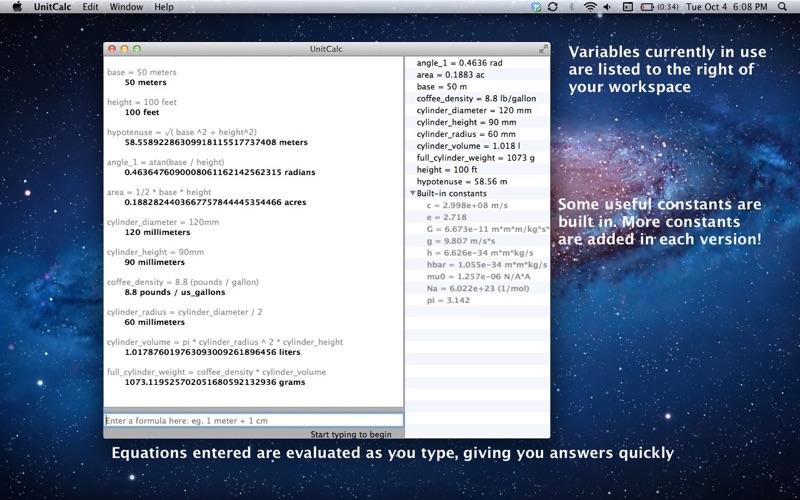Click the result '60 millimeters'
Viewport: 800px width, 500px height.
pos(155,322)
